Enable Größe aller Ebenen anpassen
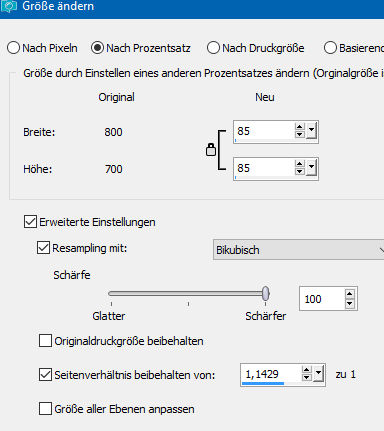The height and width of the screenshot is (431, 384). [x=45, y=409]
